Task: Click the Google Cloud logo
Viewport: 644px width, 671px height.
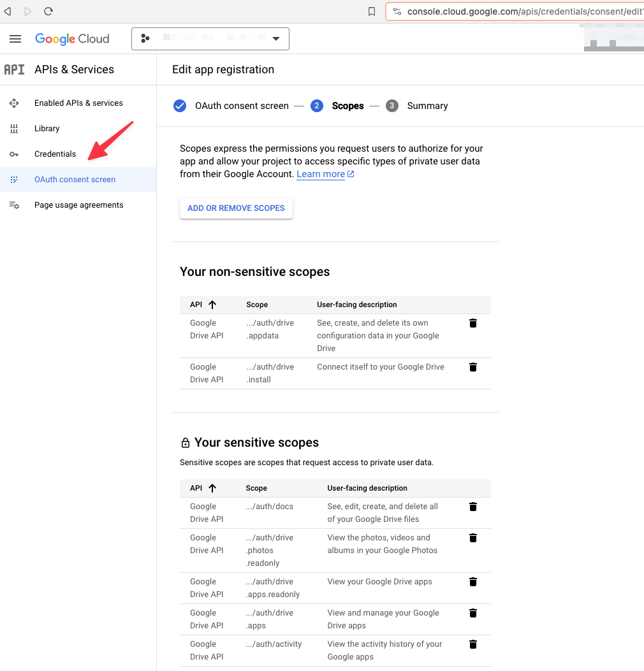Action: pyautogui.click(x=72, y=39)
